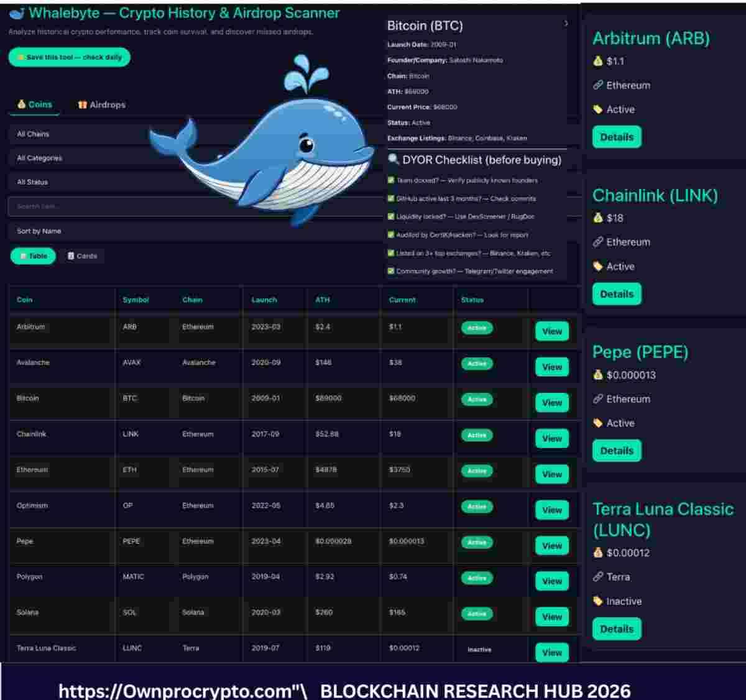Click View on the Polygon row

pos(552,581)
